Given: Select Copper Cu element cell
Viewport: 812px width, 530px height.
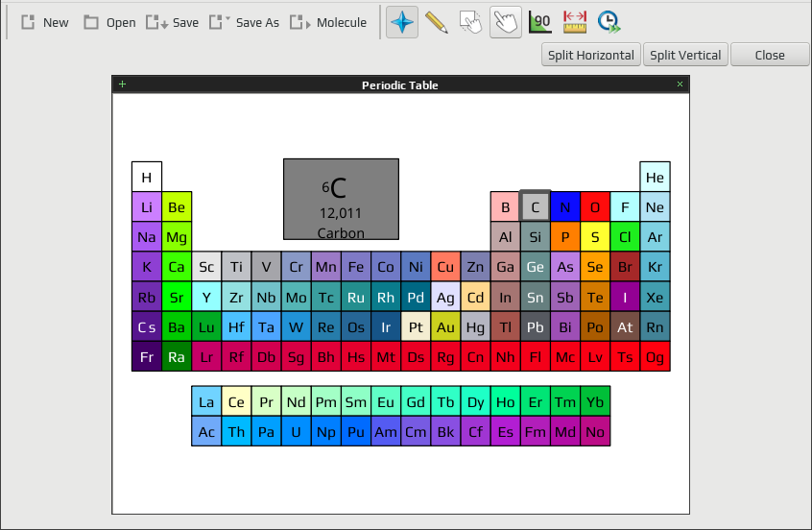Looking at the screenshot, I should click(445, 267).
